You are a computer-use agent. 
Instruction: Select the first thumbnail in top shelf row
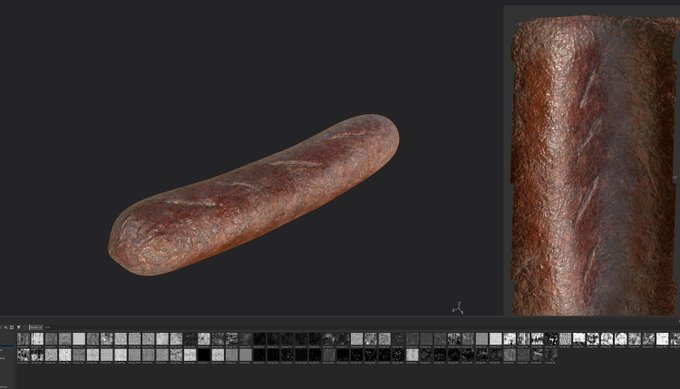point(23,339)
